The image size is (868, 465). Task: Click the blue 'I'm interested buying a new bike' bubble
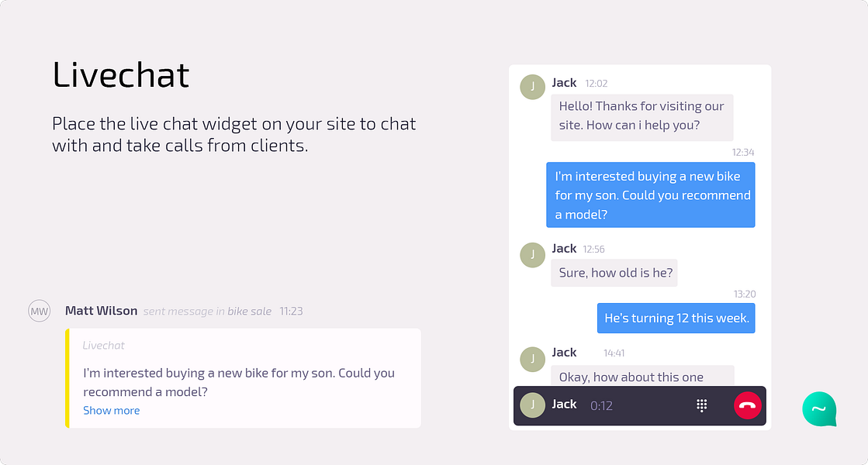(x=651, y=195)
